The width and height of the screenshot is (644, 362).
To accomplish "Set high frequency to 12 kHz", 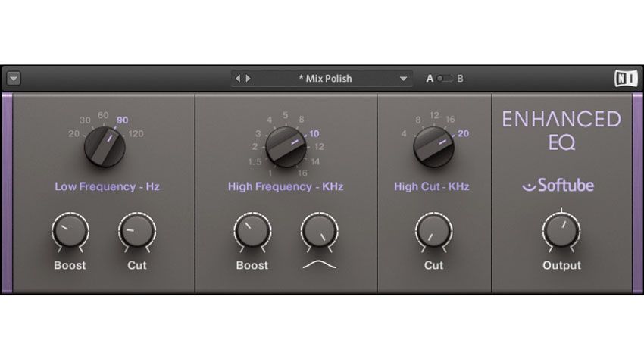I will click(x=319, y=147).
